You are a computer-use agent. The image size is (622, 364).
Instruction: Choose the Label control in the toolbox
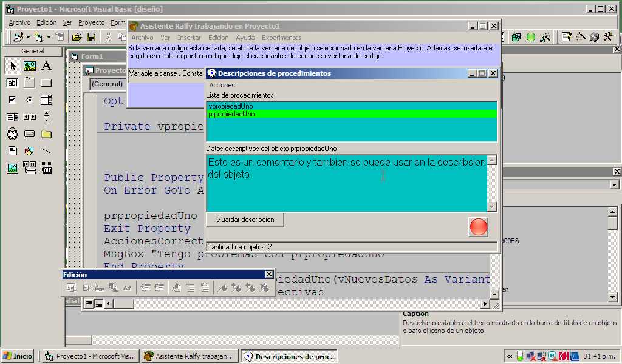(x=46, y=66)
